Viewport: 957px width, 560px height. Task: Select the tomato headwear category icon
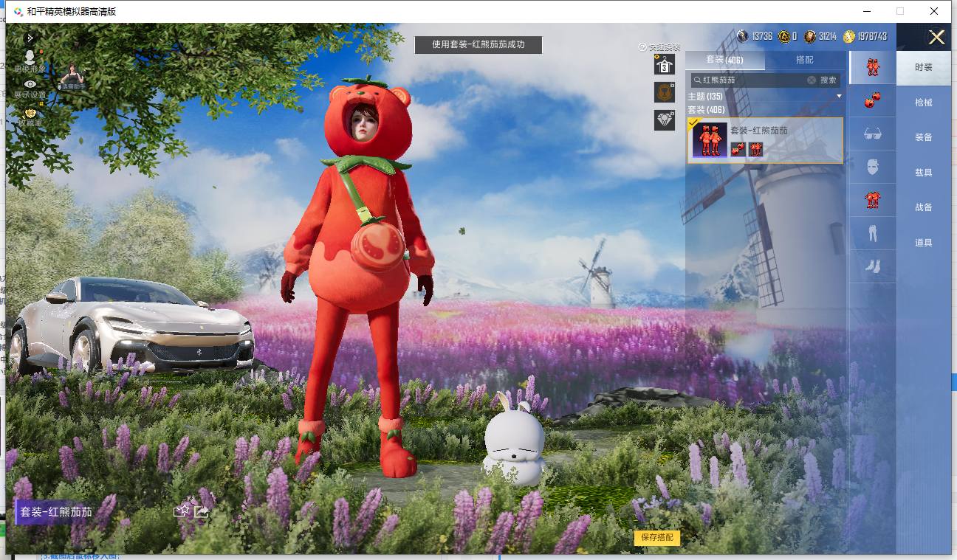coord(872,101)
